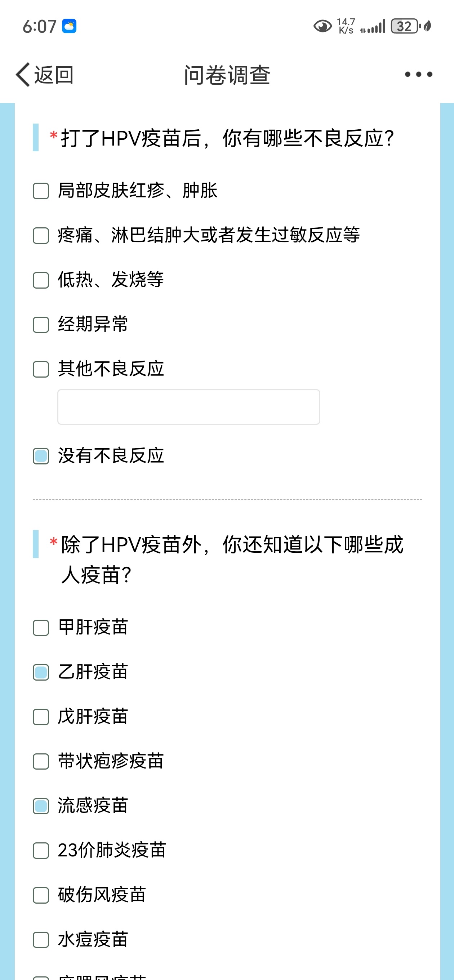The height and width of the screenshot is (980, 454).
Task: Check 疼痛、淋巴结肿大 option
Action: (x=41, y=236)
